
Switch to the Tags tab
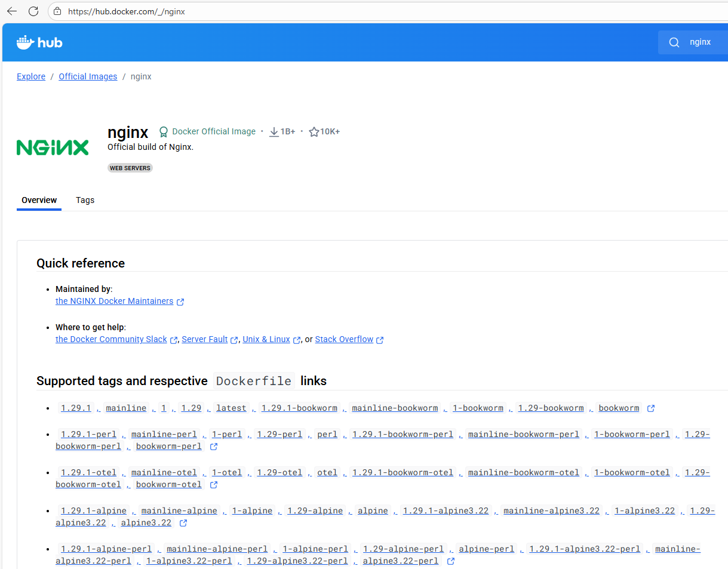tap(85, 200)
